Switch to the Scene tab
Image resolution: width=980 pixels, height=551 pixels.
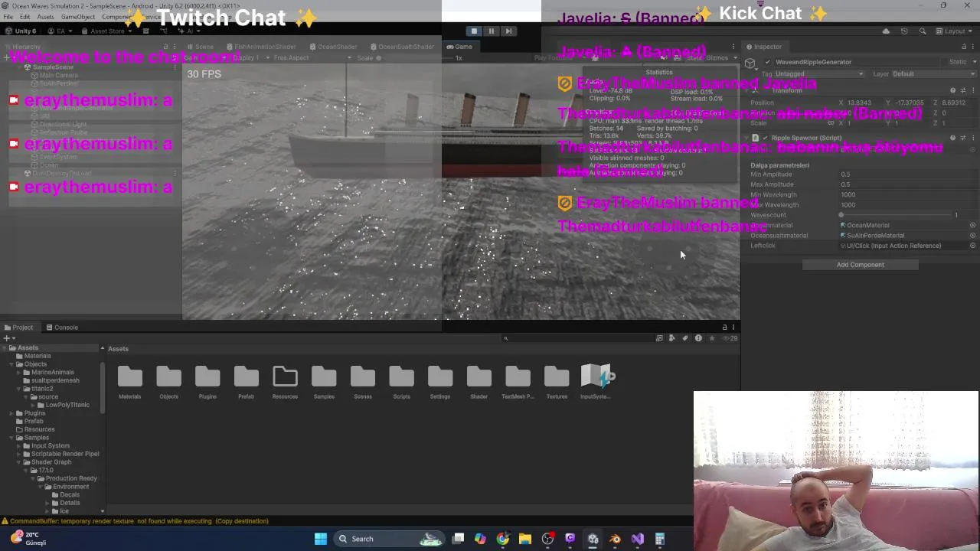click(201, 47)
